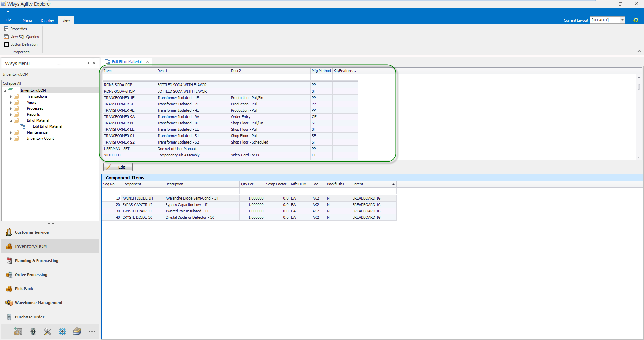Collapse the Bill of Material tree node
Viewport: 644px width, 340px height.
click(11, 121)
